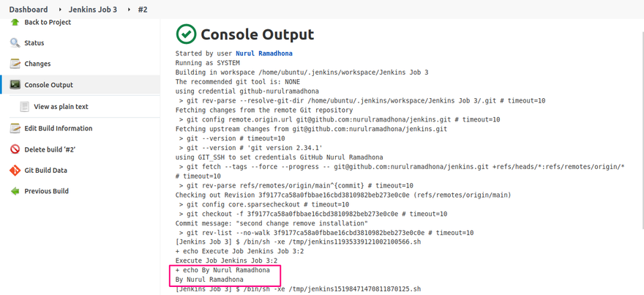Click the Console Output terminal icon in sidebar
This screenshot has width=644, height=295.
pos(15,85)
